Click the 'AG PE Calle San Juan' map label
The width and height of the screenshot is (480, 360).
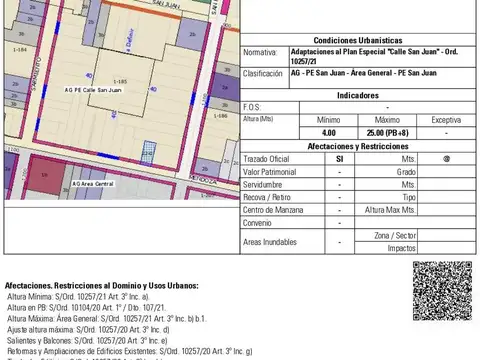coord(93,90)
